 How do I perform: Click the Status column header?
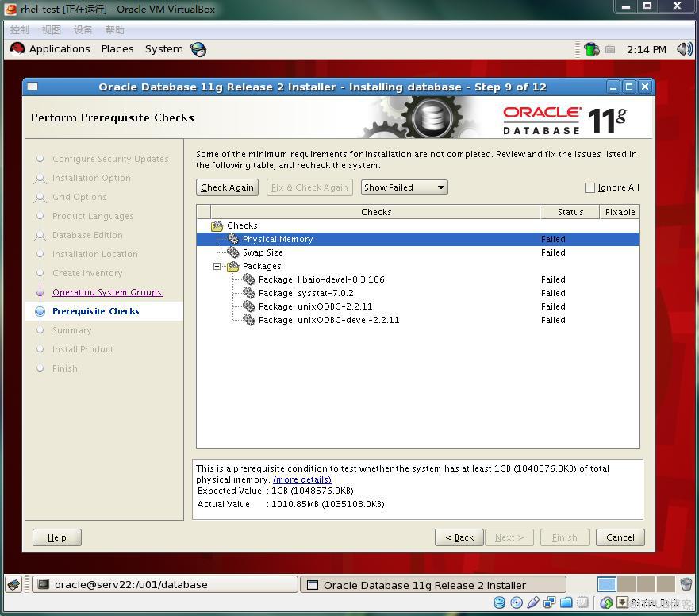pyautogui.click(x=570, y=212)
